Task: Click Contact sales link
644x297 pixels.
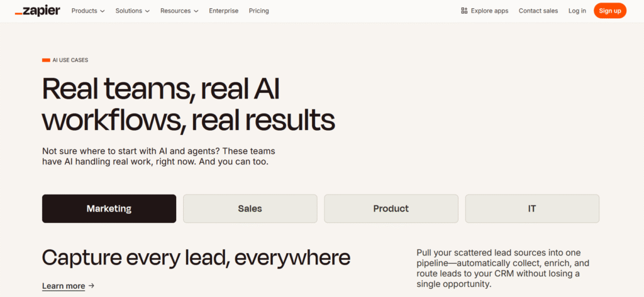Action: 538,11
